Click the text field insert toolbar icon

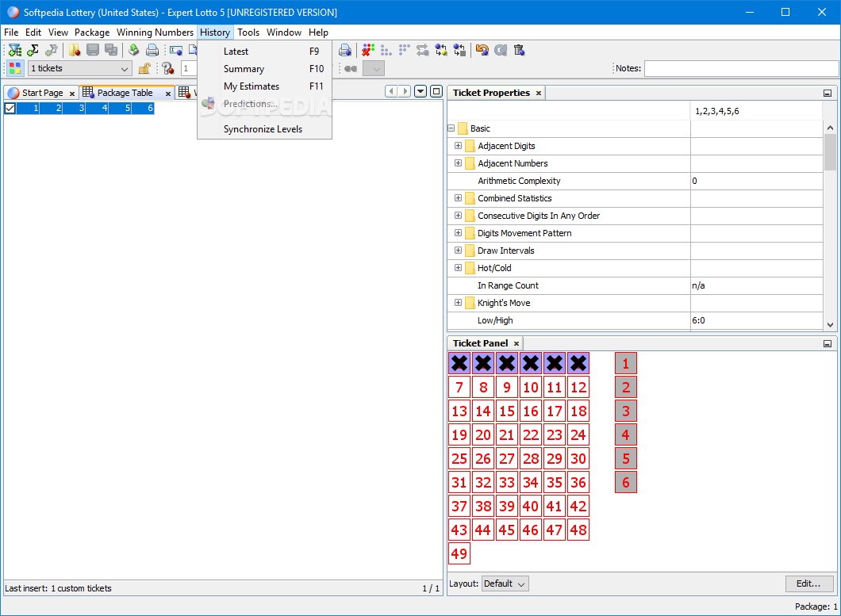176,51
